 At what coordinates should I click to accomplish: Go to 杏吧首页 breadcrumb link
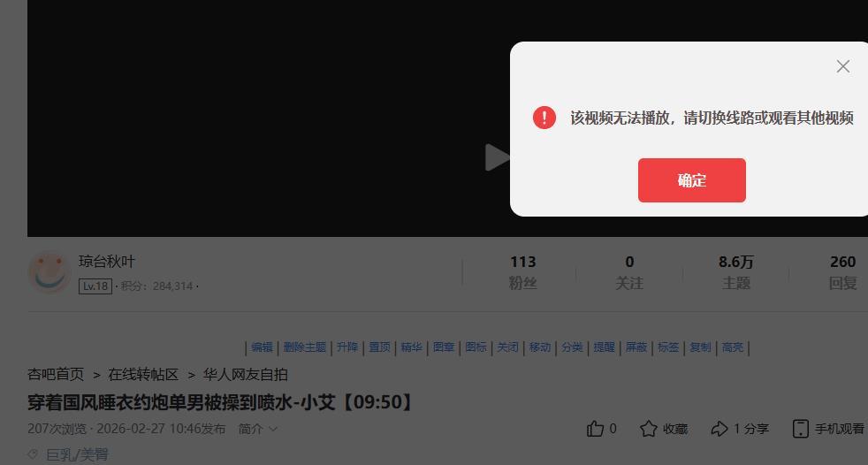56,375
